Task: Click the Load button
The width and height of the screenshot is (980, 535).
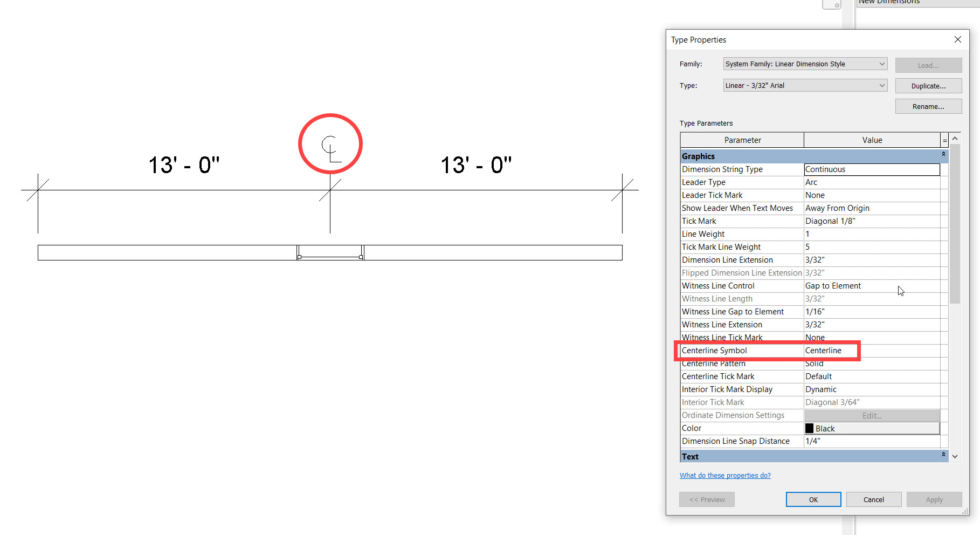Action: pos(928,65)
